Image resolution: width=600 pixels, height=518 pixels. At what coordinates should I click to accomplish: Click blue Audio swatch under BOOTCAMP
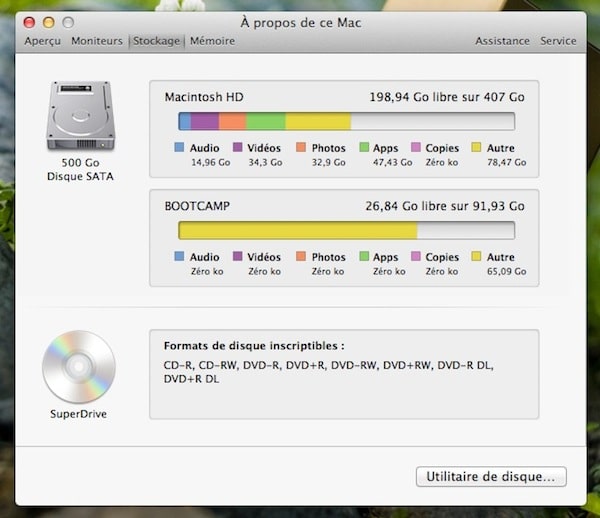click(x=179, y=256)
